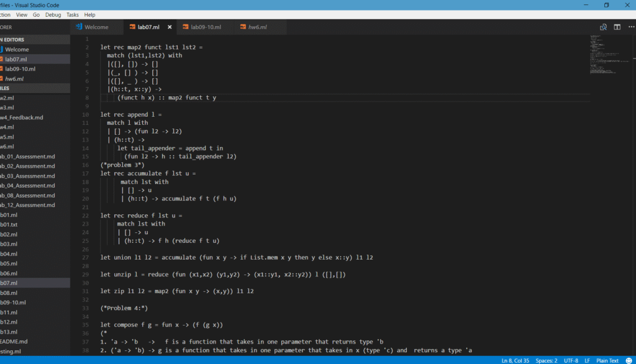This screenshot has width=636, height=364.
Task: Open the Debug menu
Action: pos(53,15)
